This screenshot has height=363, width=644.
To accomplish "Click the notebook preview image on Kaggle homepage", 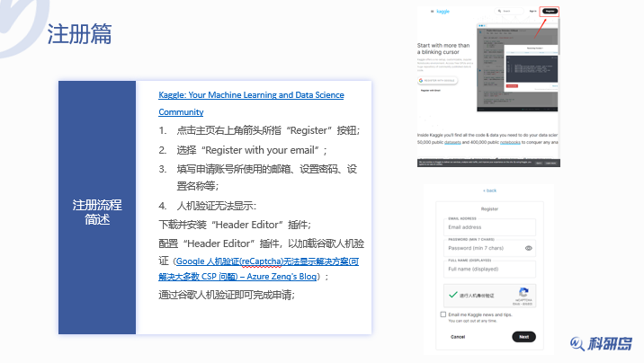I will [x=517, y=67].
